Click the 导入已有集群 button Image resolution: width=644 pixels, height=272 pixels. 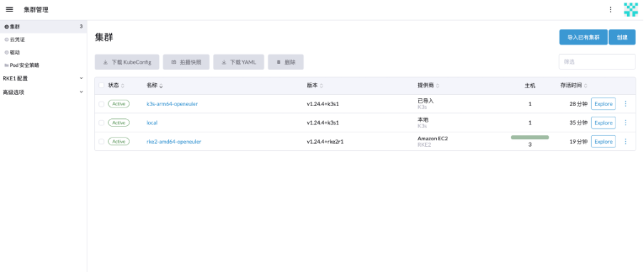click(583, 37)
